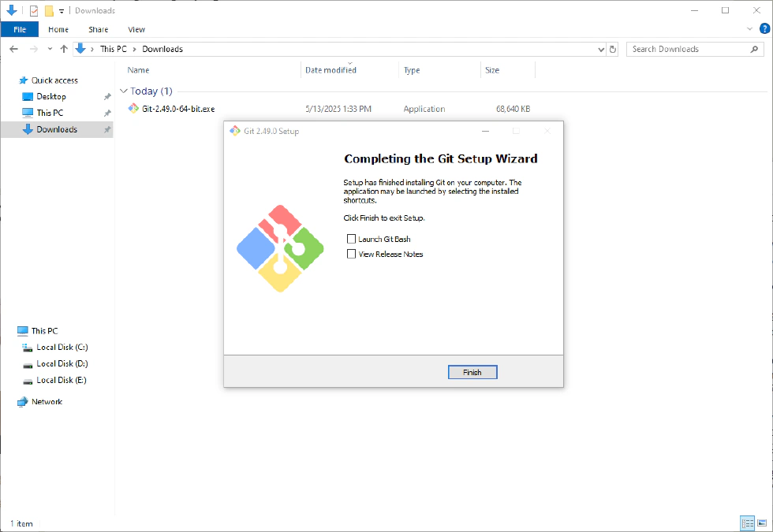The height and width of the screenshot is (532, 773).
Task: Expand the ribbon using the chevron
Action: click(749, 29)
